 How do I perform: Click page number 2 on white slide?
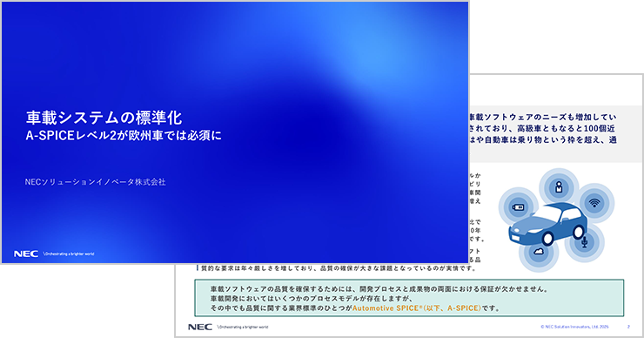[628, 327]
